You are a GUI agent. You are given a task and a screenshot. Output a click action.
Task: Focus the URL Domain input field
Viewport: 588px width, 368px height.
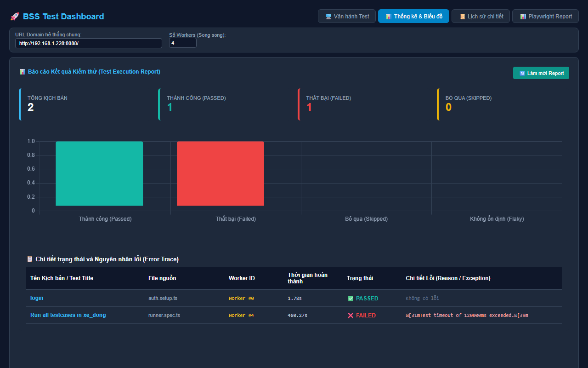(x=89, y=43)
